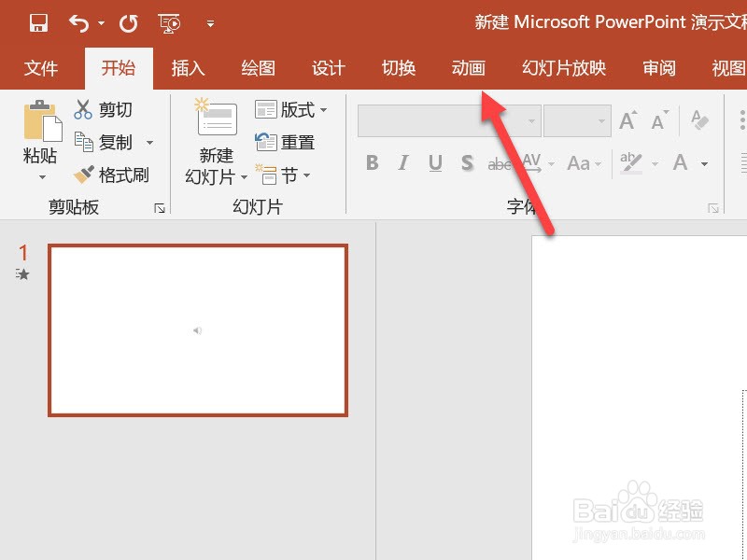Open the 动画 ribbon tab

point(469,68)
